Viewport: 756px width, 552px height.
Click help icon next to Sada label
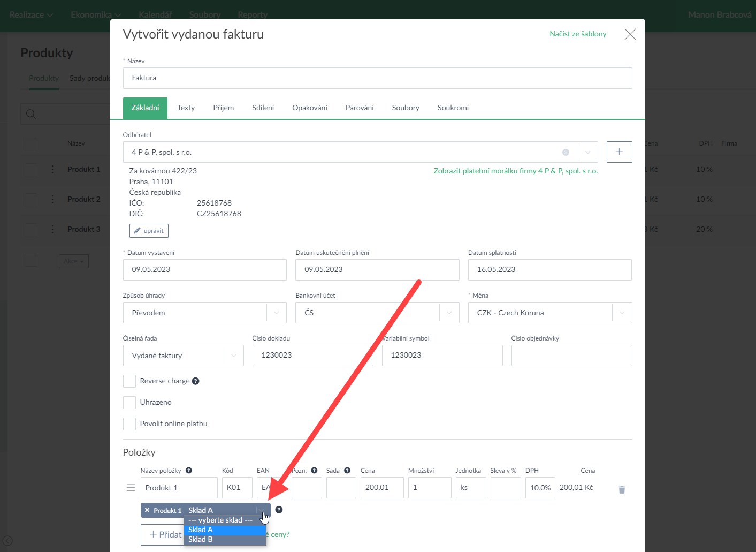(347, 471)
